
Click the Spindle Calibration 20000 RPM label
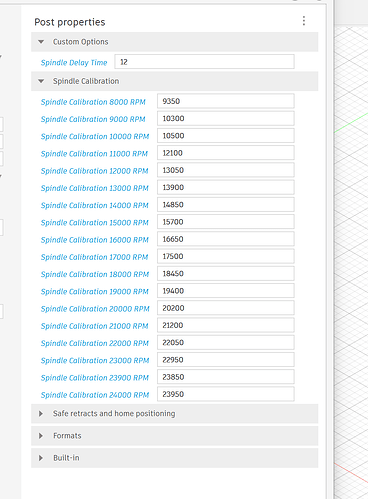(x=95, y=309)
